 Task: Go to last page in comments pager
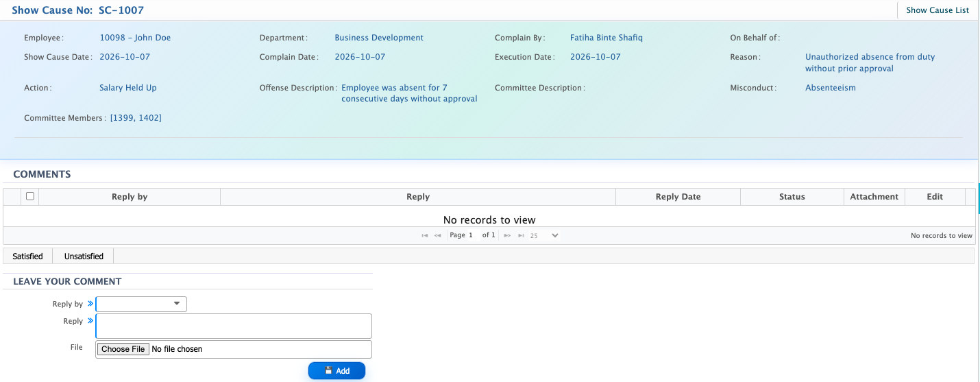tap(521, 235)
